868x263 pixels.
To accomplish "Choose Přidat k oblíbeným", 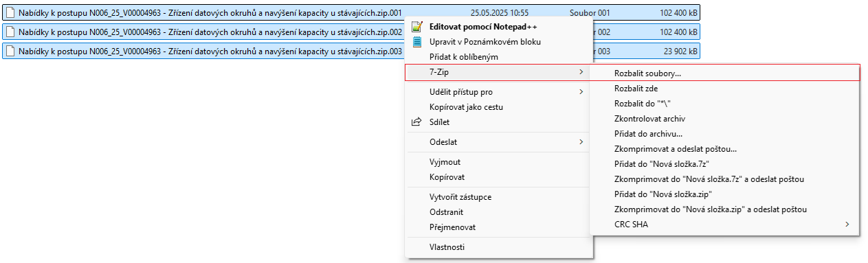I will click(498, 57).
